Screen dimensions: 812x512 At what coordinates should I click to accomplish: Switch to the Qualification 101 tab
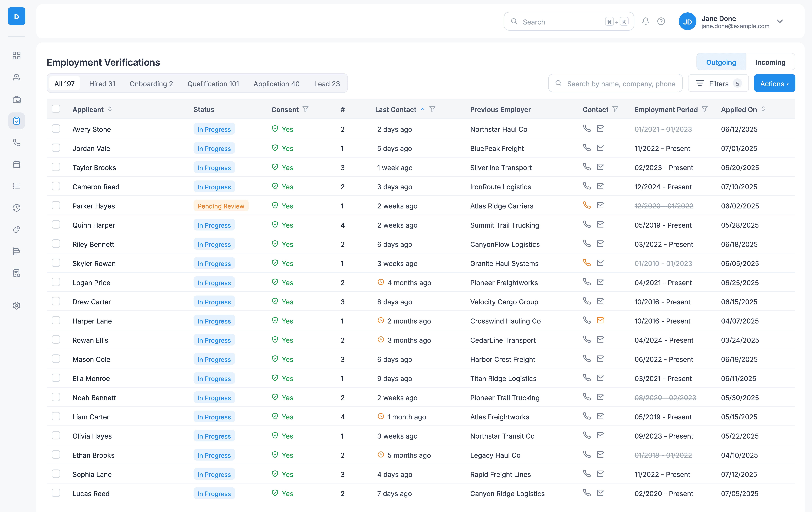coord(213,84)
